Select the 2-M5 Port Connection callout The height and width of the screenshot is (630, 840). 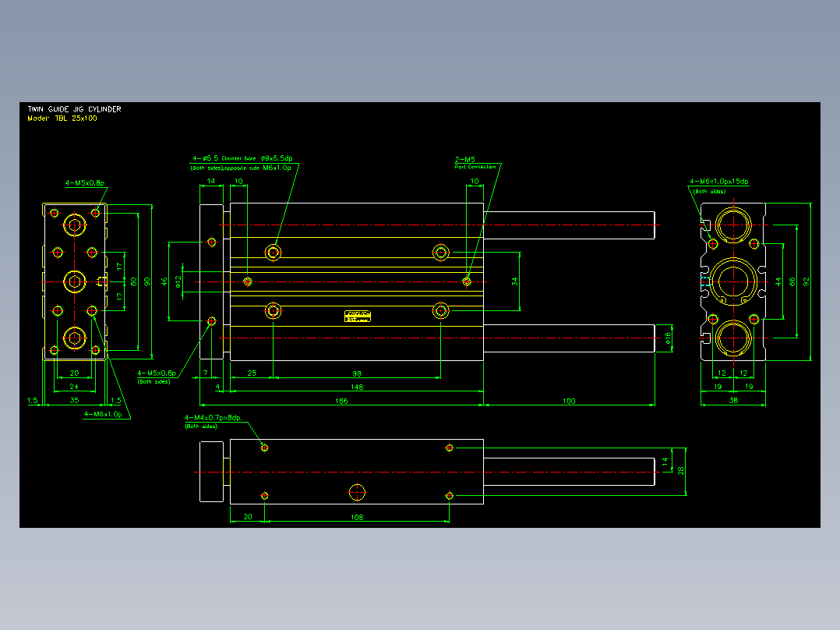(475, 162)
